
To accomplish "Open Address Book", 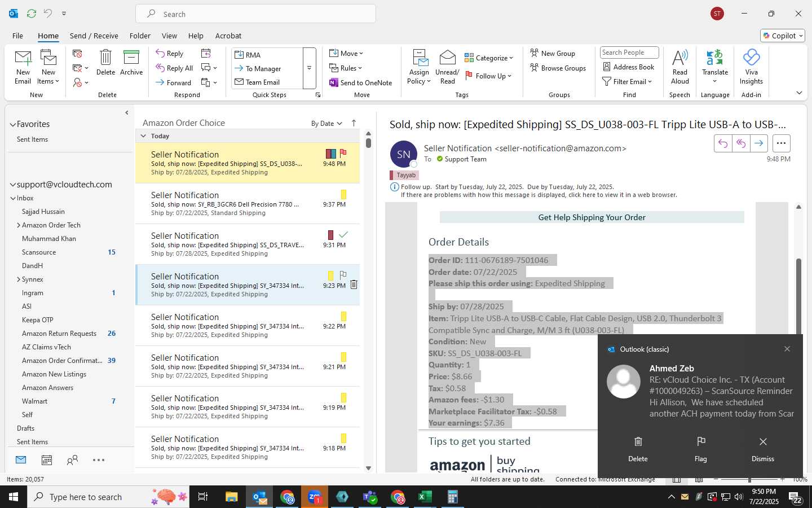I will [x=629, y=67].
